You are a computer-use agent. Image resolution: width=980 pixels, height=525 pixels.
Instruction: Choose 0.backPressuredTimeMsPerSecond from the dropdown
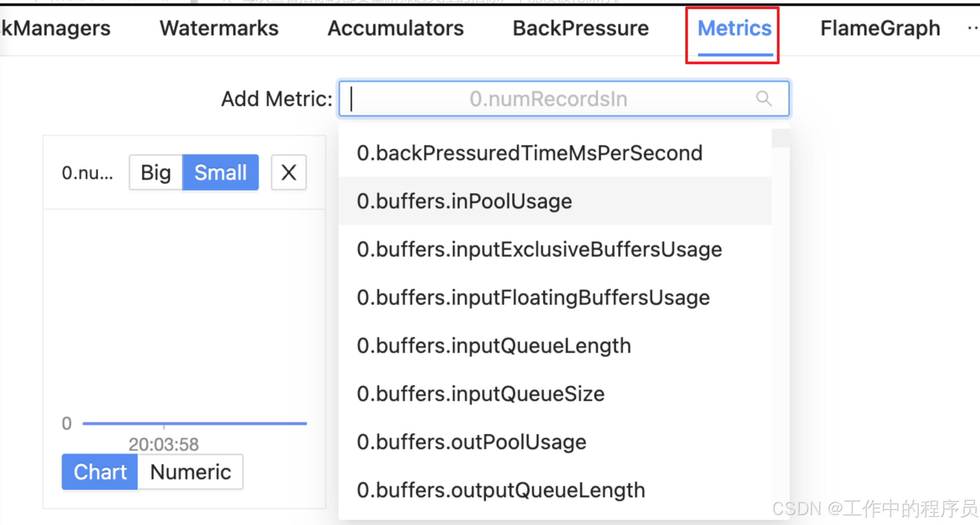click(x=529, y=153)
